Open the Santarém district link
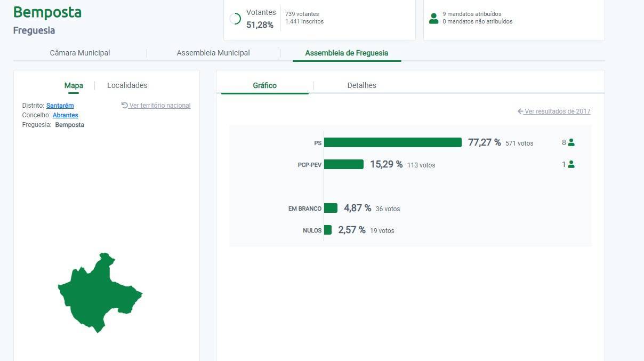This screenshot has width=644, height=361. (x=60, y=106)
